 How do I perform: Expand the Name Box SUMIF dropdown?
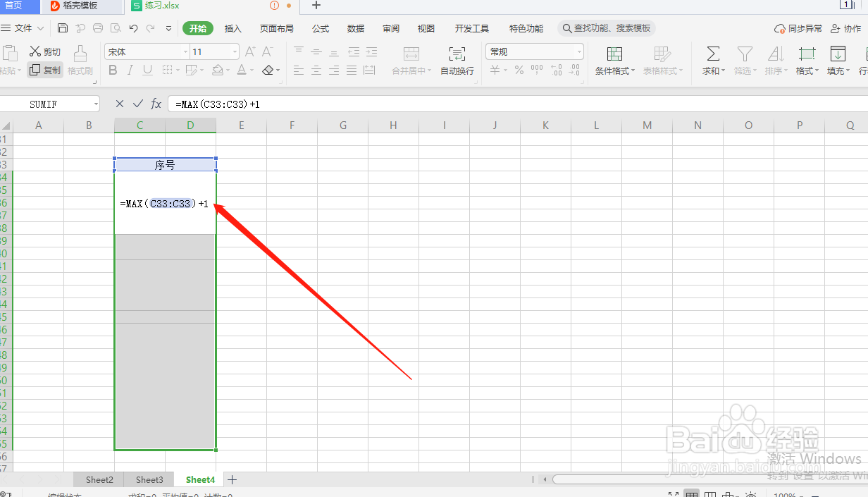coord(96,104)
